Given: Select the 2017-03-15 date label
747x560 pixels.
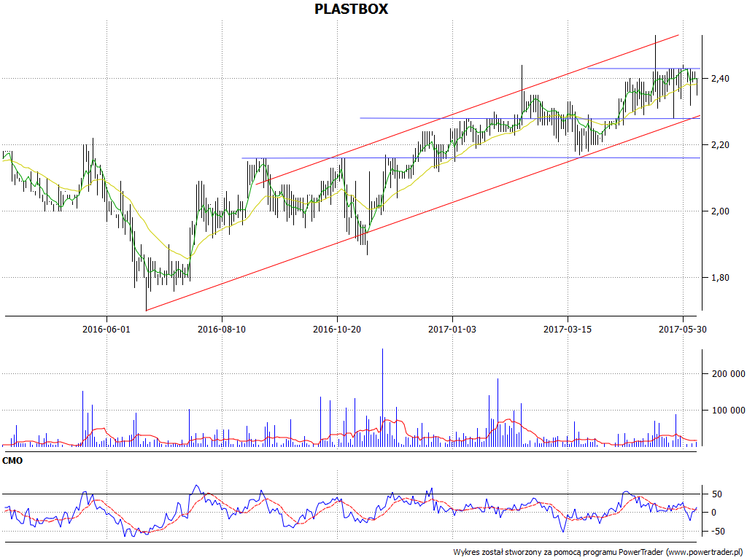Looking at the screenshot, I should coord(568,329).
